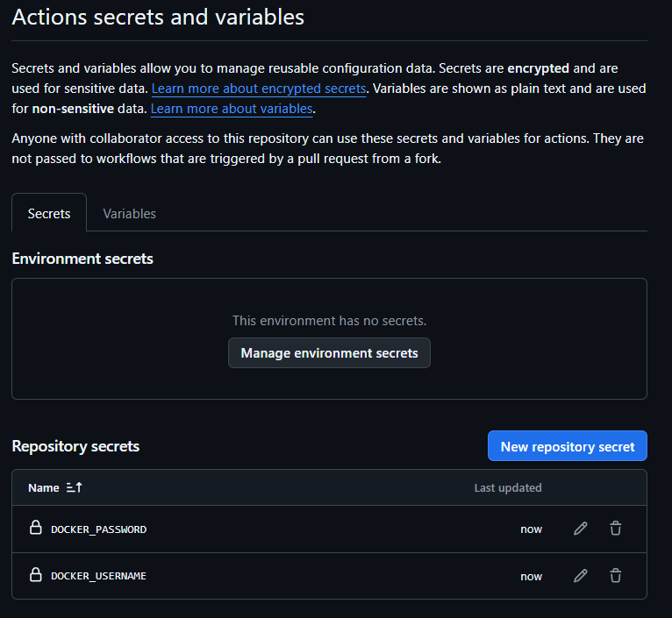Click the Name column header
Screen dimensions: 672x618
point(44,487)
